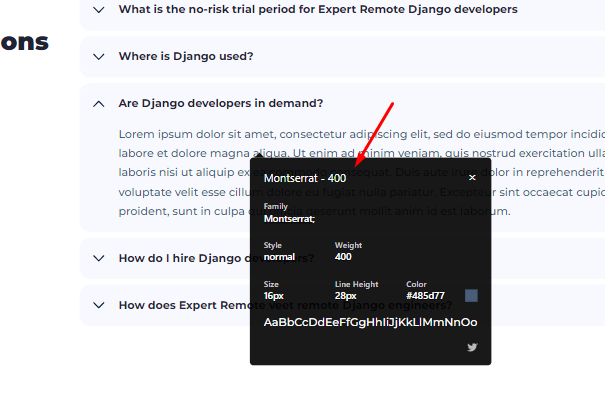Click the 'Size' label in popup
This screenshot has height=420, width=605.
click(271, 284)
